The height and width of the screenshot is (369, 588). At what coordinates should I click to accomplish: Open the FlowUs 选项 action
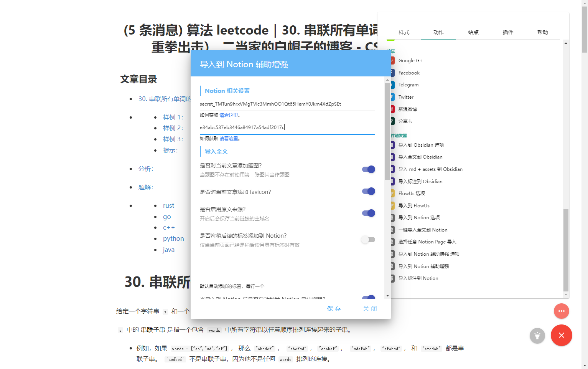[411, 193]
